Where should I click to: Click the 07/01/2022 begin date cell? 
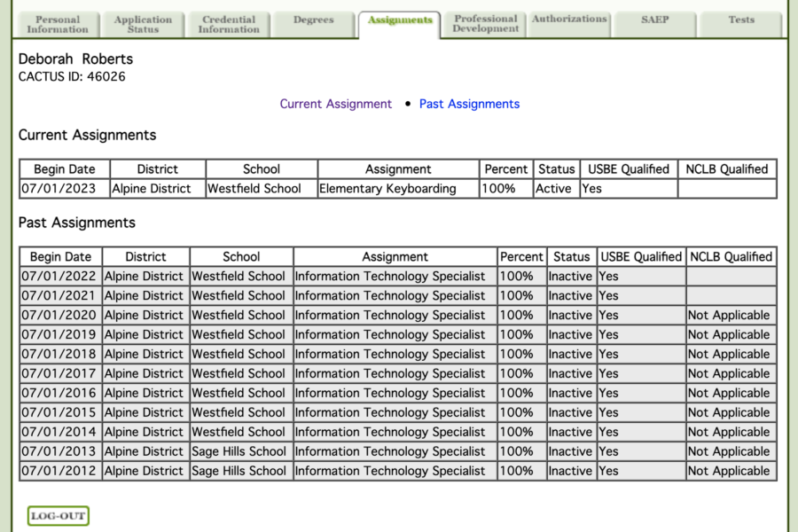click(60, 277)
